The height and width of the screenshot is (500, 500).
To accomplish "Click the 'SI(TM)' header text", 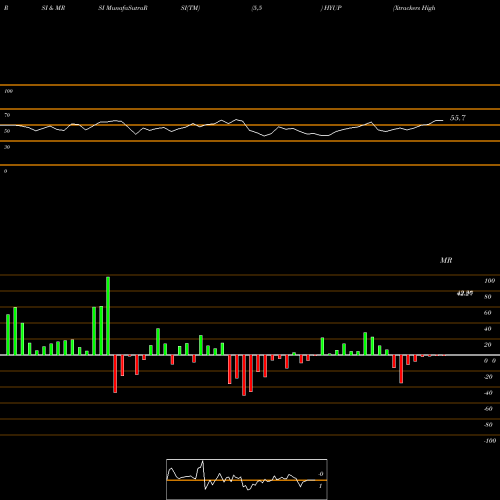I will tap(190, 8).
